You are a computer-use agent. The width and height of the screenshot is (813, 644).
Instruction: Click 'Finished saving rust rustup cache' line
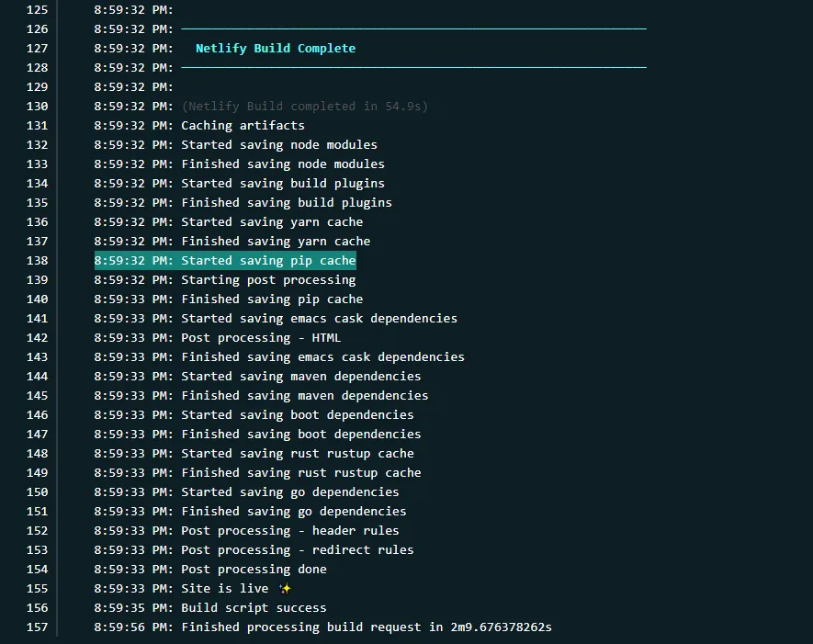coord(258,473)
